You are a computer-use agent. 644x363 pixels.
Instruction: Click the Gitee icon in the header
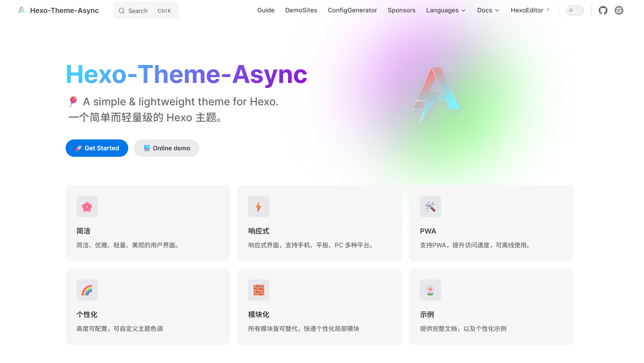(x=619, y=10)
